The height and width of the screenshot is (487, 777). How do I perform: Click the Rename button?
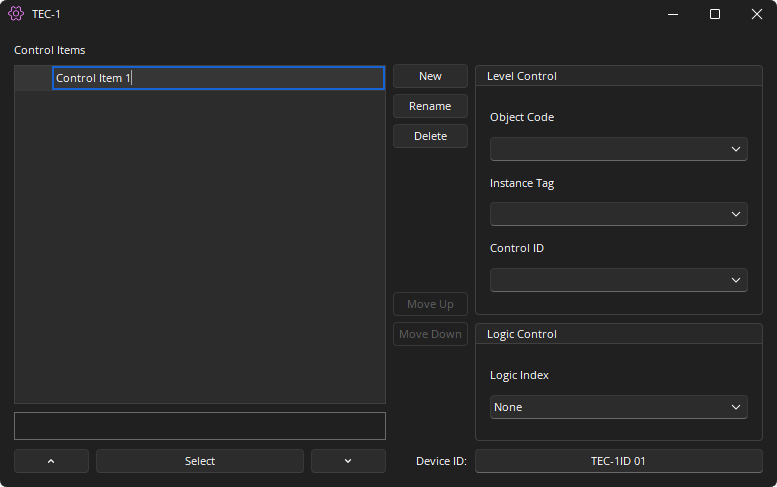(x=430, y=106)
